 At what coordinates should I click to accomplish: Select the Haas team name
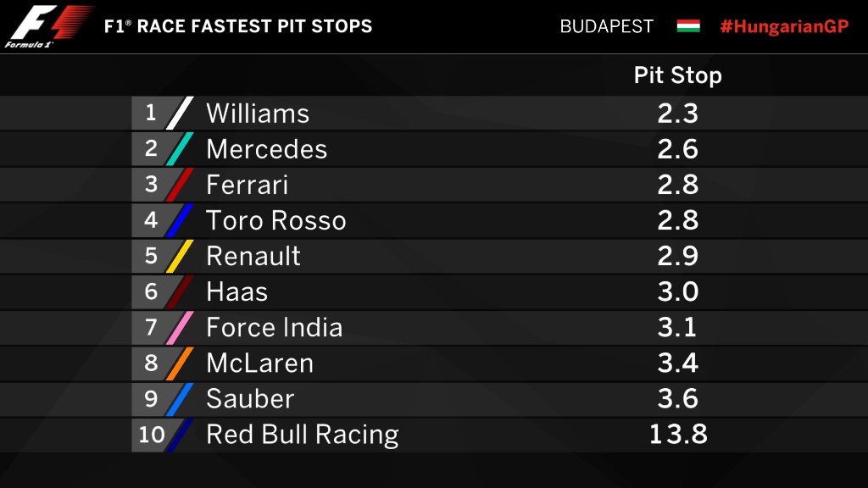coord(237,291)
